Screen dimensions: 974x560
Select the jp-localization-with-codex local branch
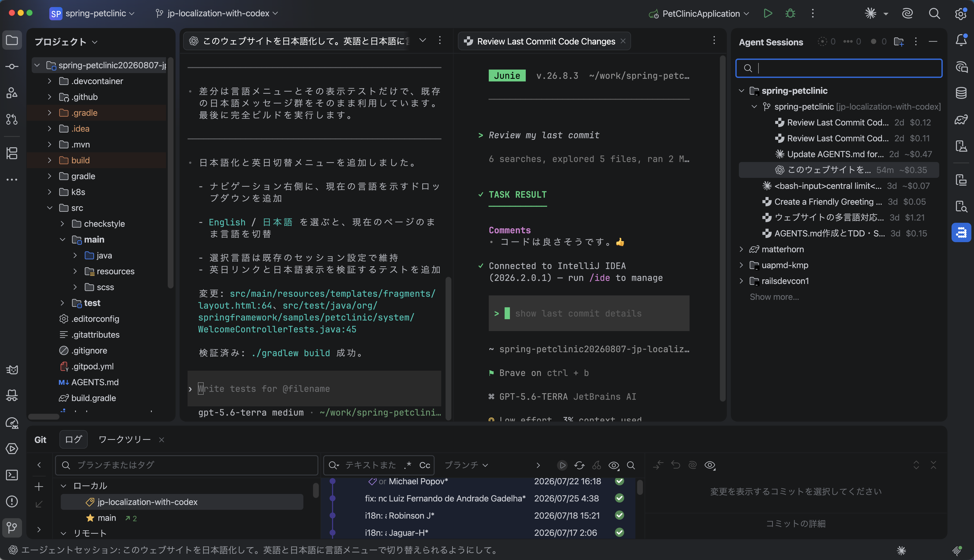click(182, 502)
